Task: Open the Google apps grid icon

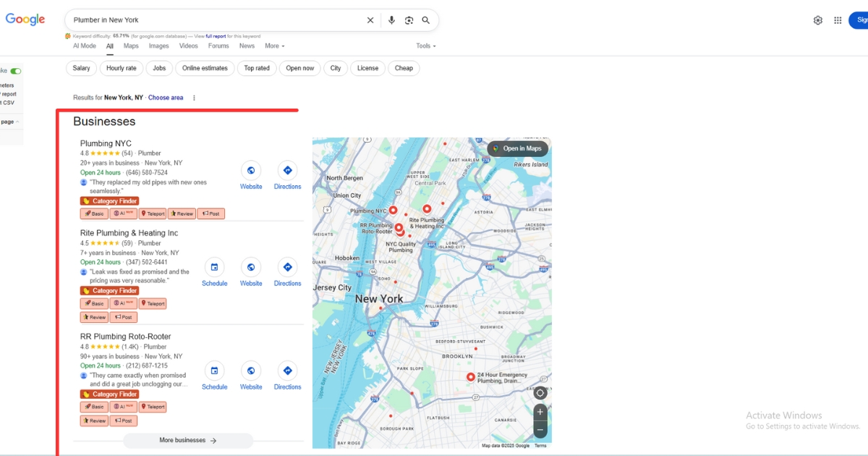Action: 838,20
